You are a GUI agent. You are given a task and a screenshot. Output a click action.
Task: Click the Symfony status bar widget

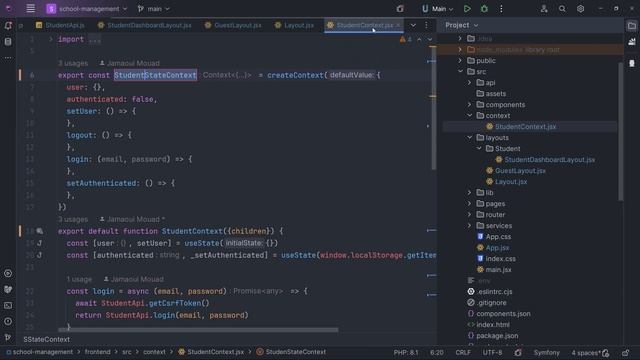[x=547, y=352]
